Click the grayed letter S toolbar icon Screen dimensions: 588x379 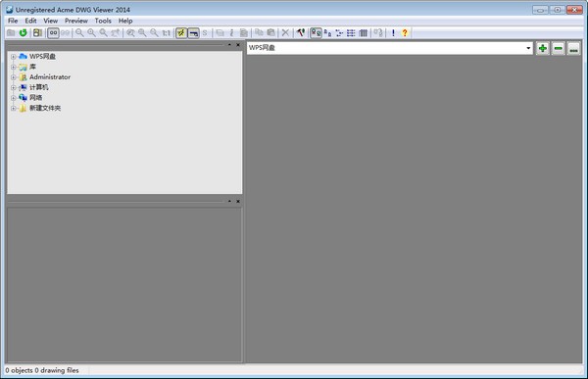(205, 33)
